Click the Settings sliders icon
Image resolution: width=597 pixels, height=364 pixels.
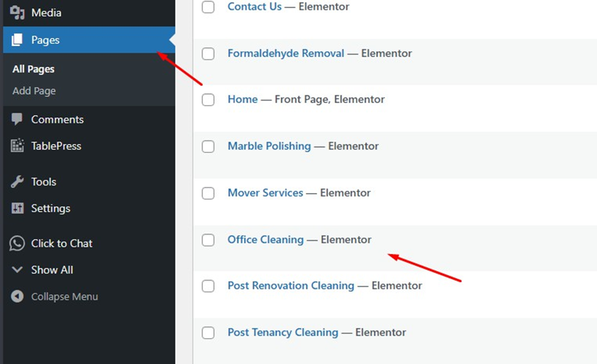pyautogui.click(x=17, y=208)
